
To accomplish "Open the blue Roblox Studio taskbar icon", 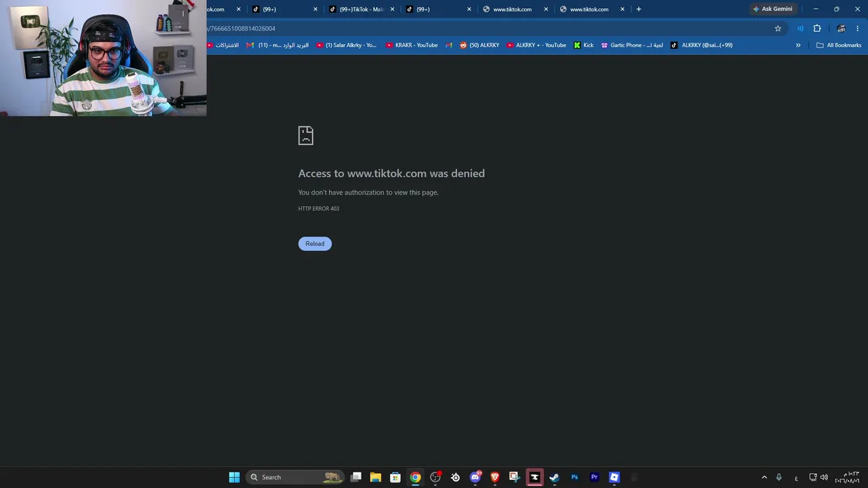I will [614, 477].
